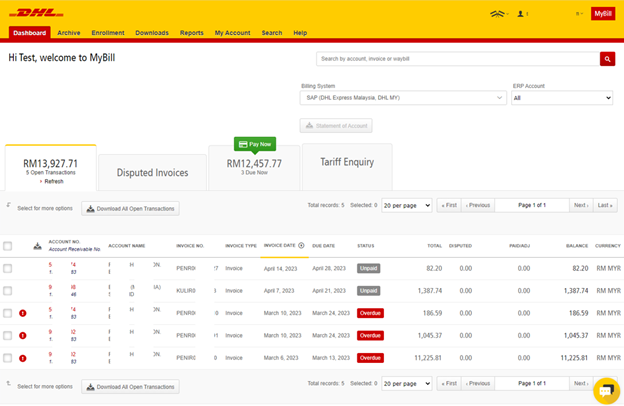Viewport: 624px width, 406px height.
Task: Check the row with balance 11,225.81
Action: pos(8,358)
